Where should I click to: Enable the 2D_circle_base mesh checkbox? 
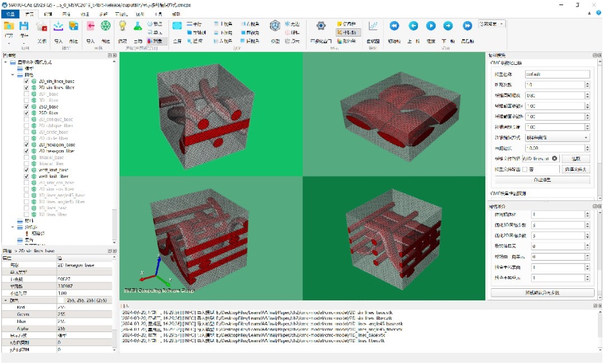coord(26,132)
